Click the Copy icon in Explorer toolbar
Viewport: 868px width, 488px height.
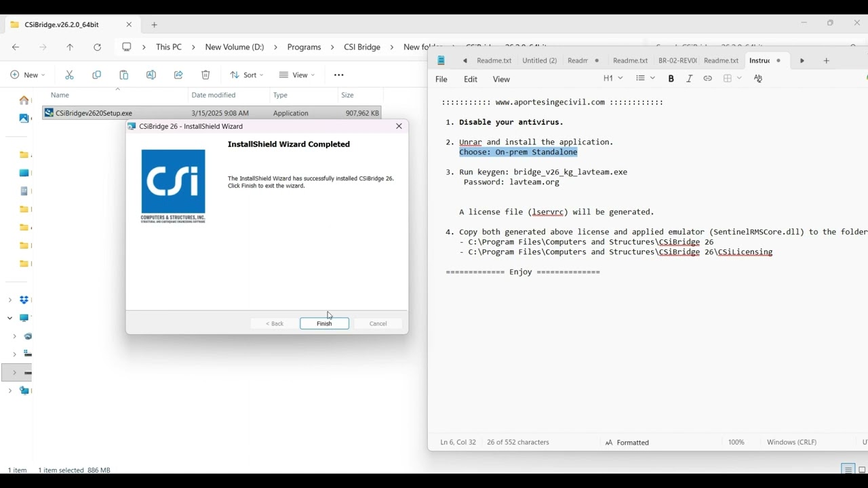pos(96,75)
